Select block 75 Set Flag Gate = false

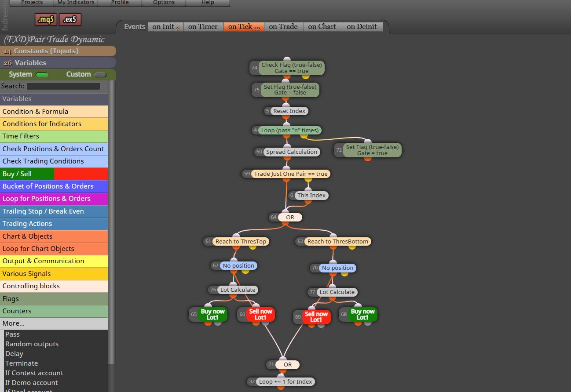[x=290, y=90]
